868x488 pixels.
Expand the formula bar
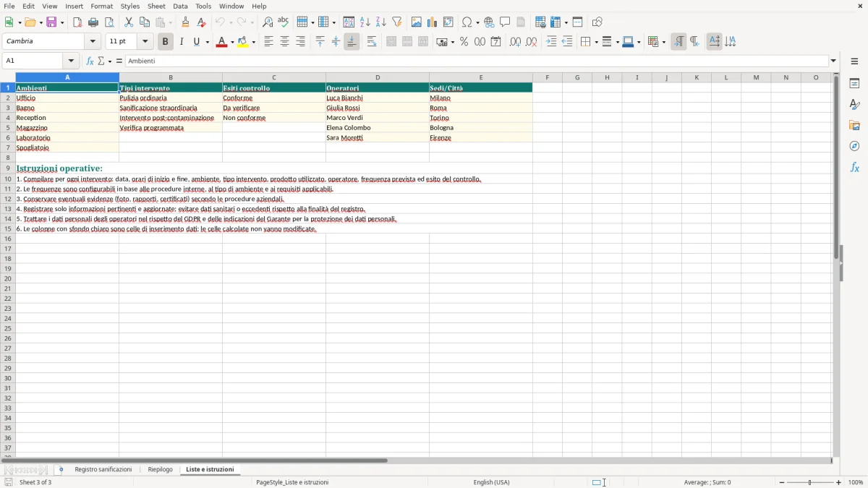tap(833, 61)
